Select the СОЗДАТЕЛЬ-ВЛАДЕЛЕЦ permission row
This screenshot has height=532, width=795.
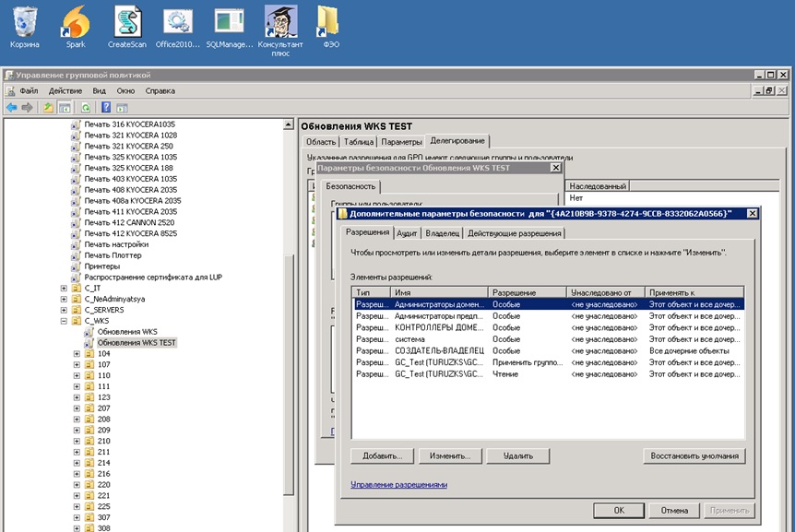[548, 350]
